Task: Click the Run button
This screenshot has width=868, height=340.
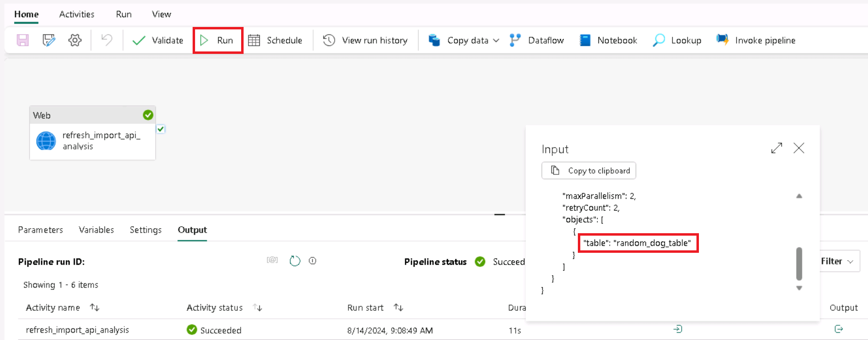Action: [x=218, y=40]
